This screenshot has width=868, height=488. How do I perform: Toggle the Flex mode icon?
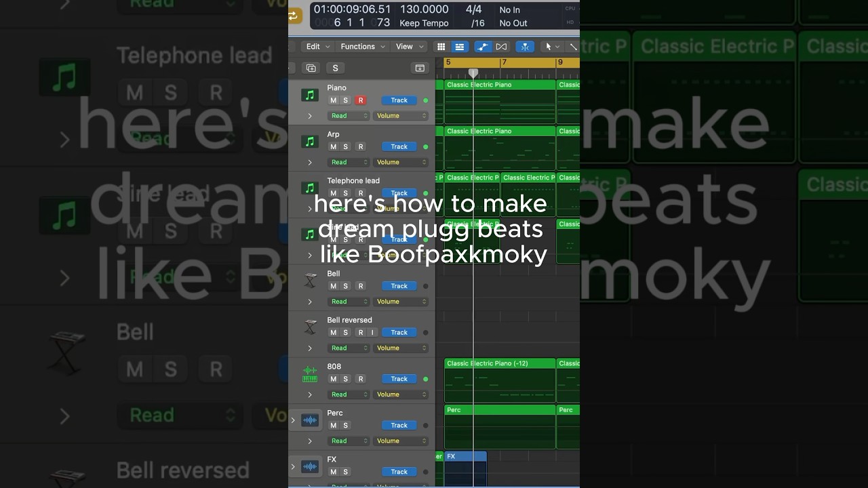[x=501, y=47]
